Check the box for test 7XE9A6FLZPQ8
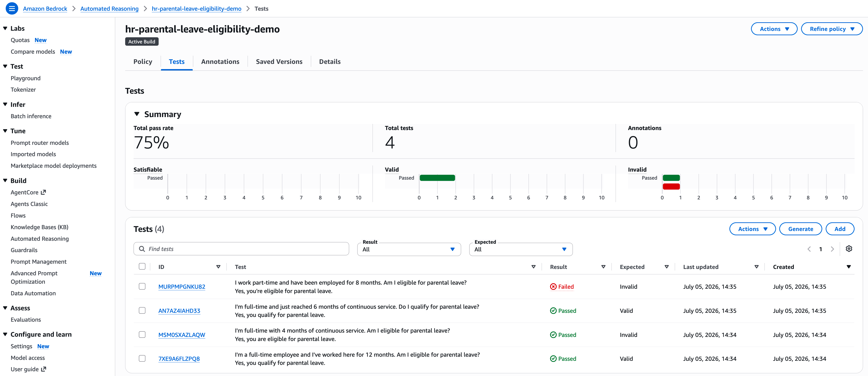 [142, 358]
